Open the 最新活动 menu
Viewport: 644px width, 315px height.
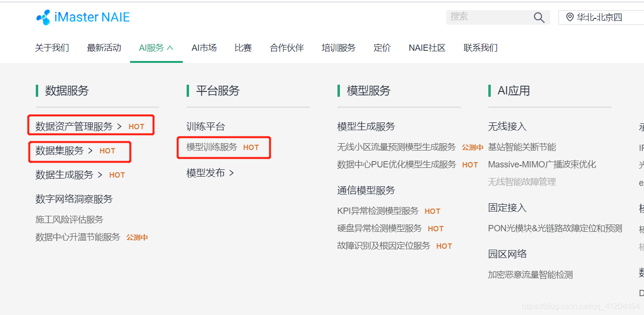tap(104, 48)
